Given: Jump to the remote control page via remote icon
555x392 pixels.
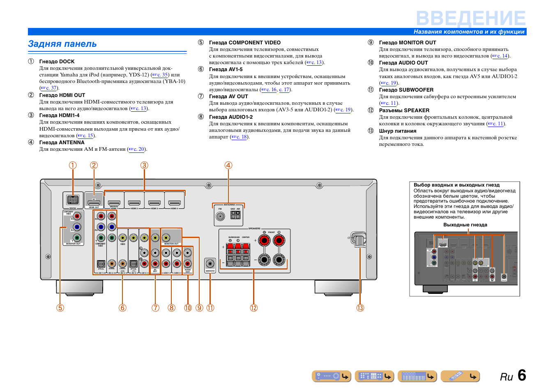Looking at the screenshot, I should point(460,376).
